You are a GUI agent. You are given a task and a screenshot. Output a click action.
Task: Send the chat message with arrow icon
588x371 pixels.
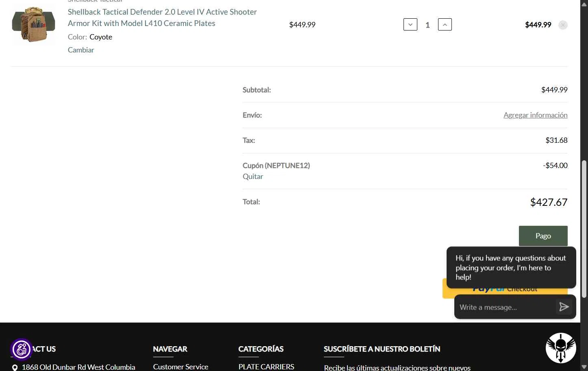(x=564, y=307)
